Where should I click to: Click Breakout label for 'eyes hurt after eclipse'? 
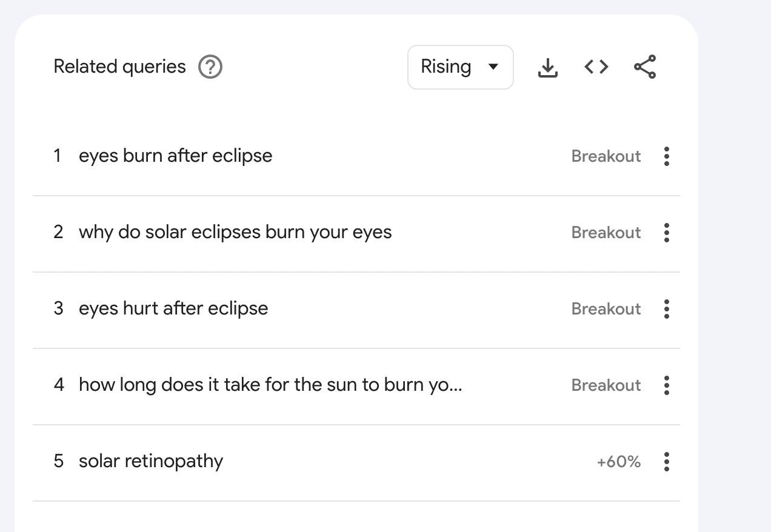click(x=606, y=309)
